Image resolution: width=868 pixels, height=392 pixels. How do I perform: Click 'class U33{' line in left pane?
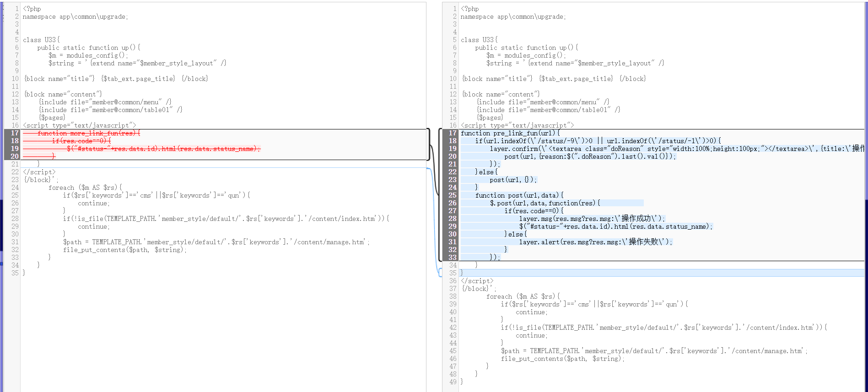tap(41, 40)
